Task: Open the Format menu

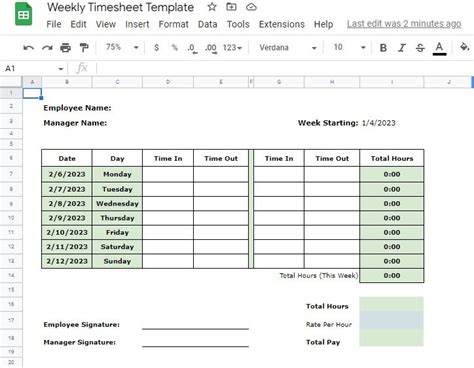Action: point(173,24)
